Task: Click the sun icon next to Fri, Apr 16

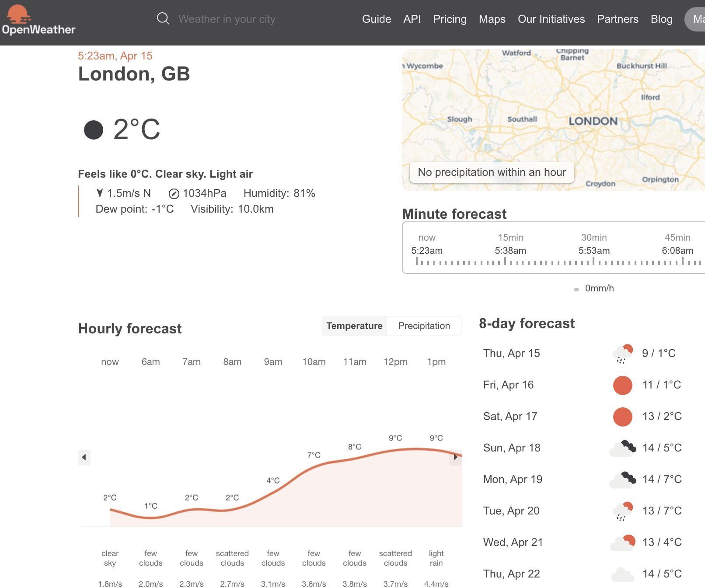Action: (x=622, y=385)
